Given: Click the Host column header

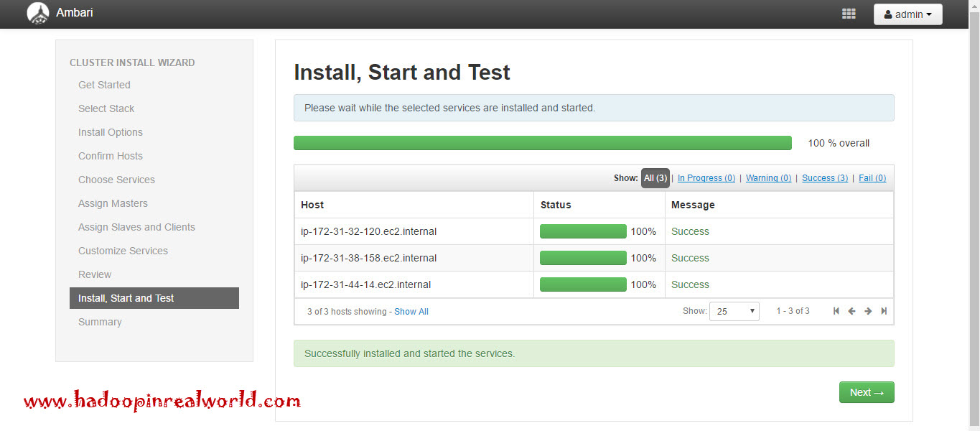Looking at the screenshot, I should (312, 205).
